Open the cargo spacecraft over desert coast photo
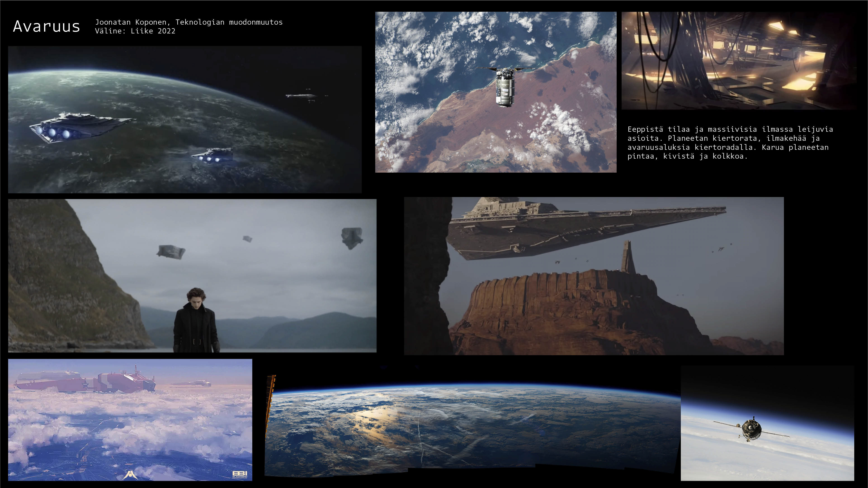Viewport: 868px width, 488px height. [x=496, y=92]
